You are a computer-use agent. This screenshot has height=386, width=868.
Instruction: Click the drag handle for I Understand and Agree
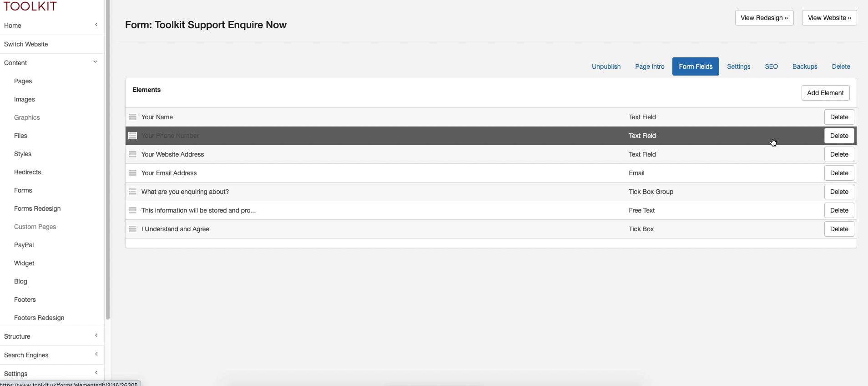click(132, 229)
